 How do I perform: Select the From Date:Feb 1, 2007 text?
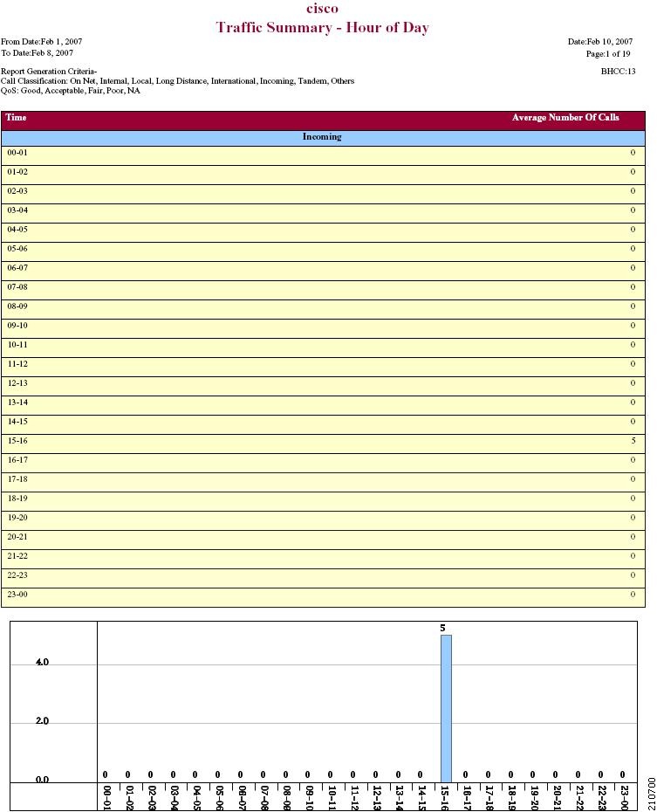(x=41, y=41)
